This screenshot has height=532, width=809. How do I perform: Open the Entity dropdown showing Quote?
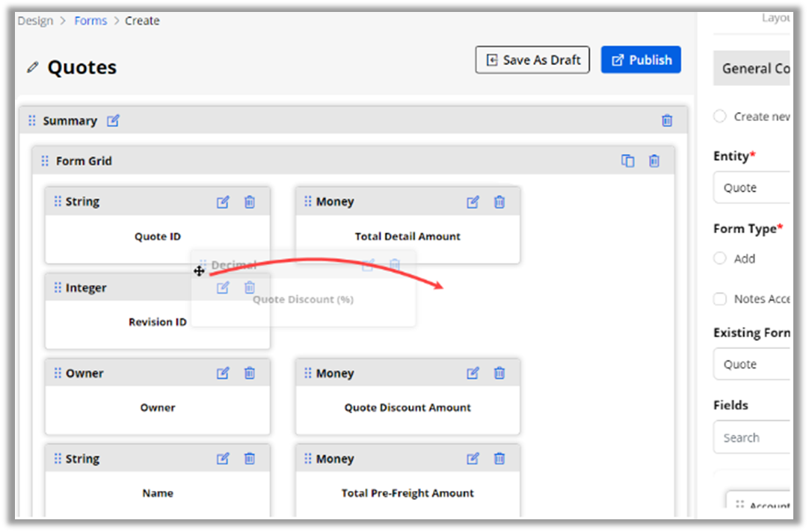pos(751,188)
